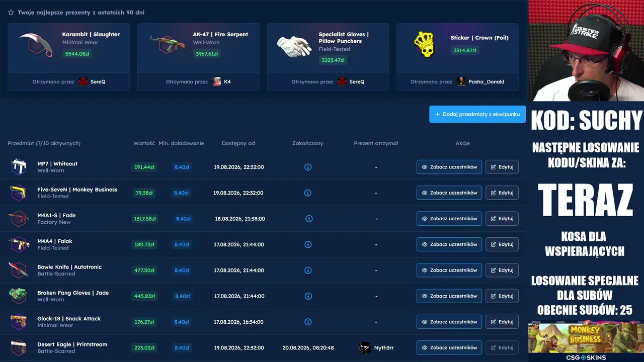The image size is (644, 362).
Task: View participants for Broken Fang Gloves Jade
Action: [x=449, y=296]
